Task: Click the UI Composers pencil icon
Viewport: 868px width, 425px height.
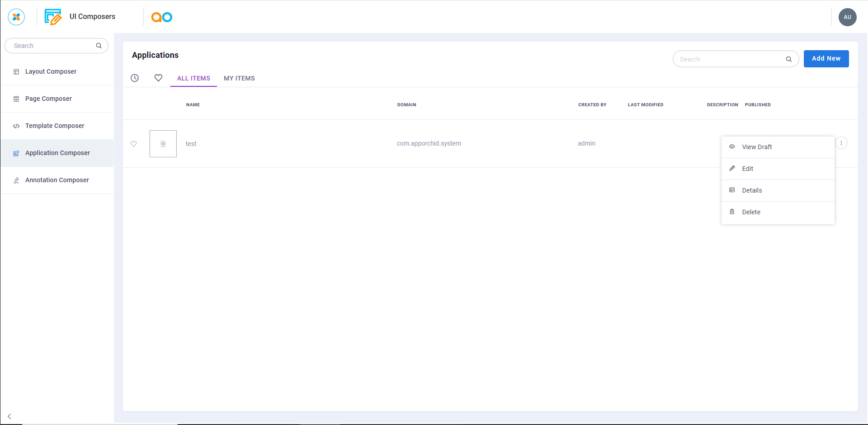Action: [x=53, y=17]
